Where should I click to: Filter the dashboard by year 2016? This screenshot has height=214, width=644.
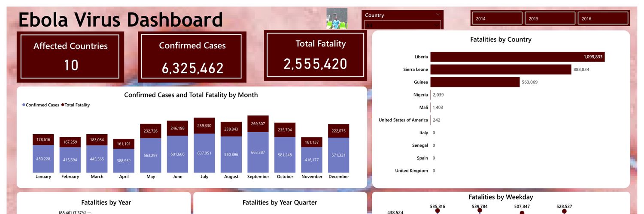point(603,18)
